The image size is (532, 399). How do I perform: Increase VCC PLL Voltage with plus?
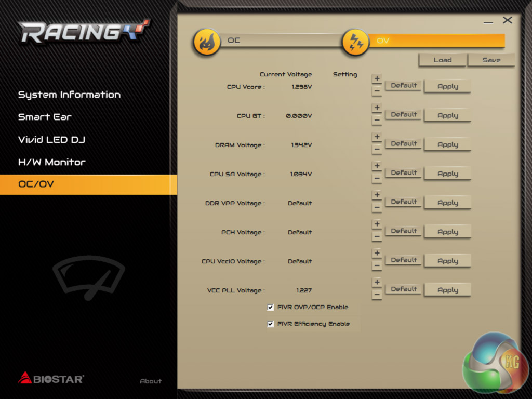(x=377, y=282)
